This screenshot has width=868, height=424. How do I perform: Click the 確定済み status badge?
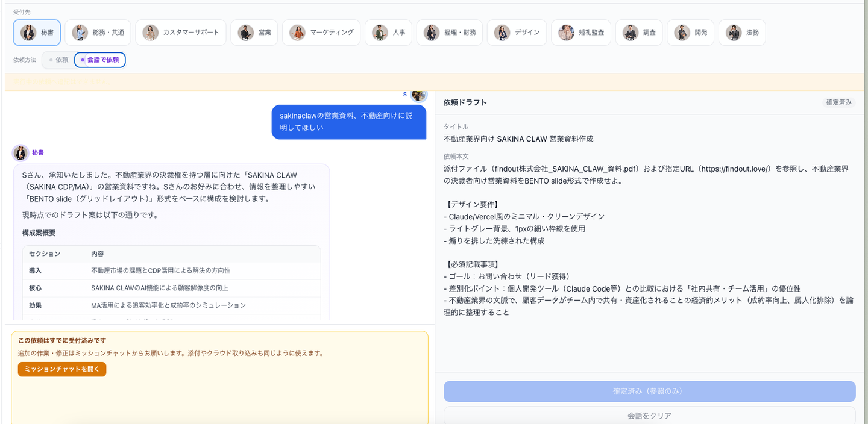click(838, 102)
